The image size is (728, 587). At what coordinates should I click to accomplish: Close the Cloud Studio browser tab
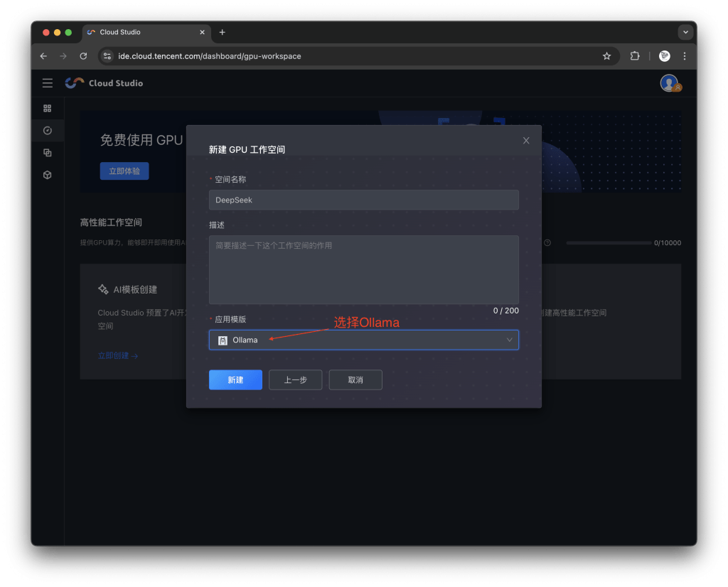(202, 32)
